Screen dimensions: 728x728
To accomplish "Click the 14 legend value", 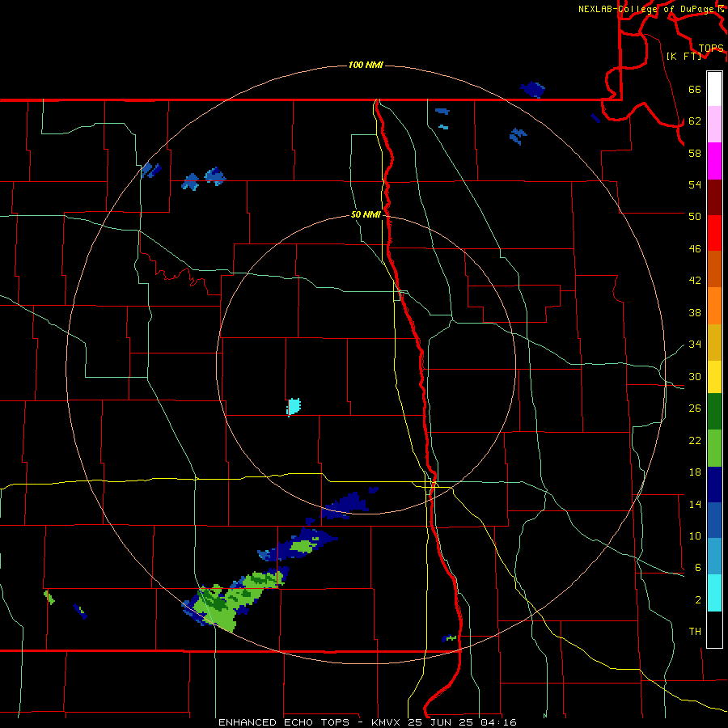I will point(695,504).
